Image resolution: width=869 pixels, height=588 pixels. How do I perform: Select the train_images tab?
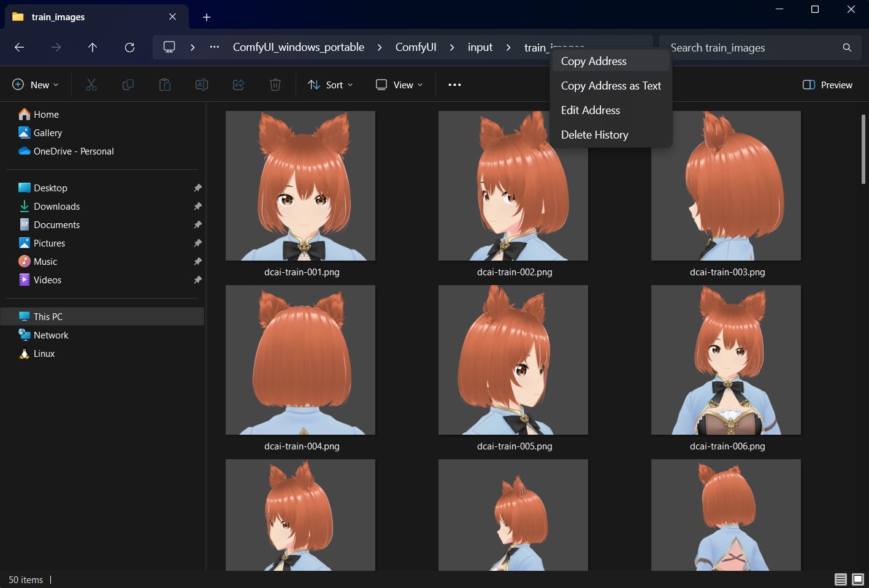[96, 17]
